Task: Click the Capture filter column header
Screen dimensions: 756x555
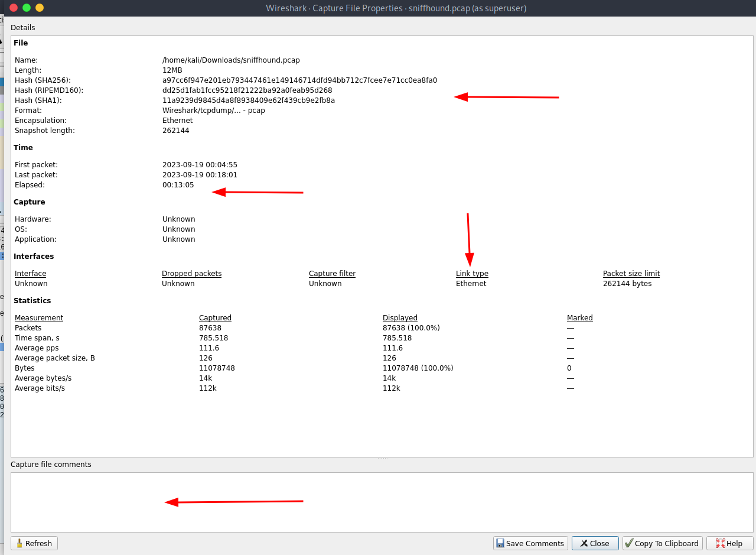Action: click(332, 274)
